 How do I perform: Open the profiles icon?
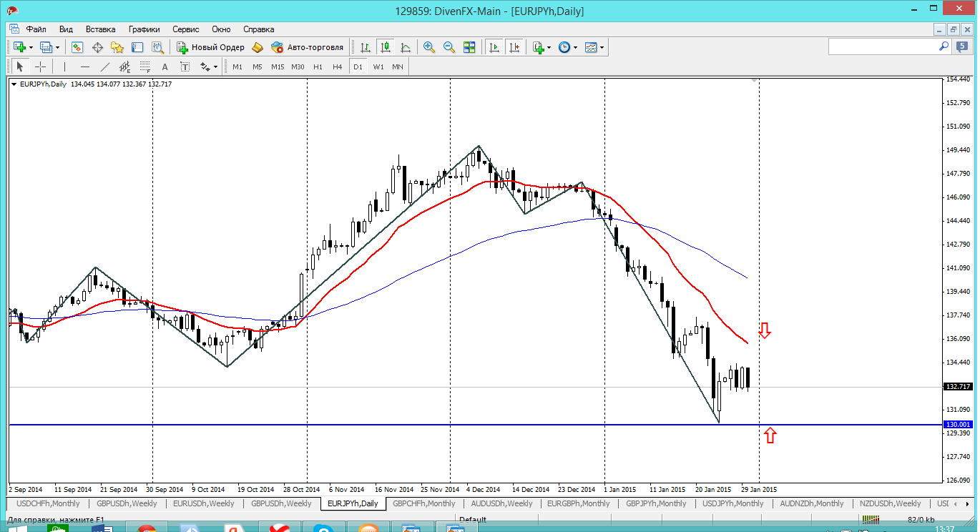(46, 47)
